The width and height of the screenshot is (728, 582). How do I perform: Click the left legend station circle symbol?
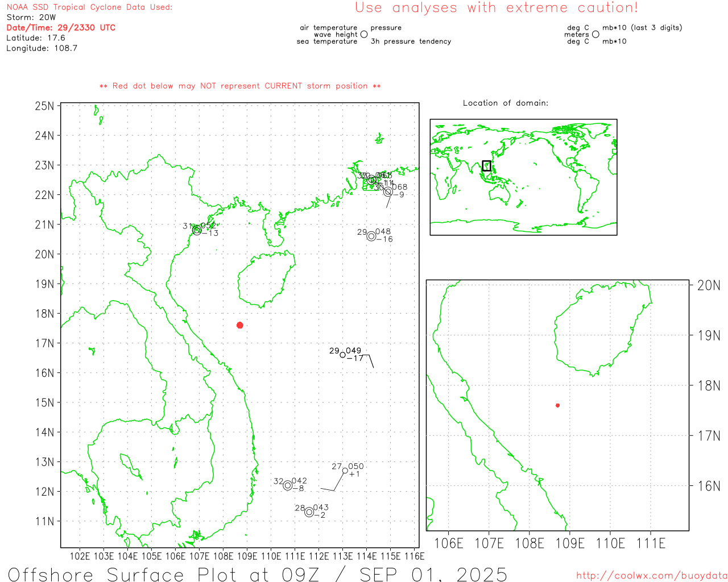click(x=364, y=34)
